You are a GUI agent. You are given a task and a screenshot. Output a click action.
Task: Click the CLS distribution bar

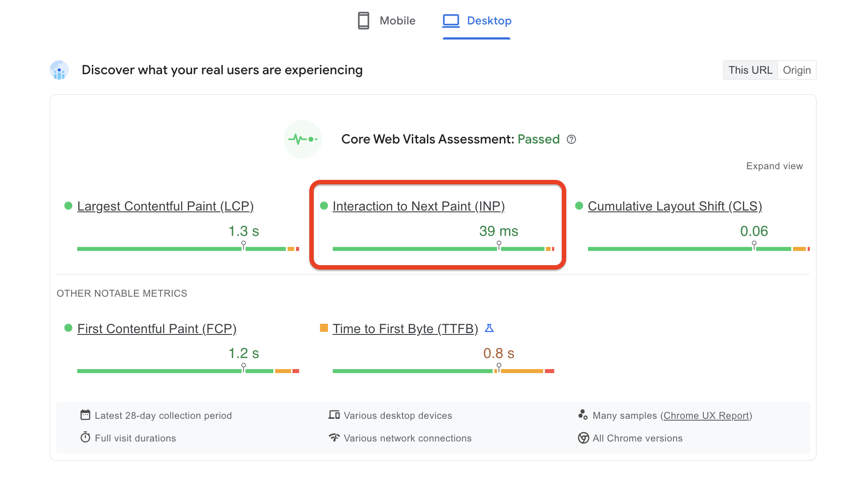point(699,249)
